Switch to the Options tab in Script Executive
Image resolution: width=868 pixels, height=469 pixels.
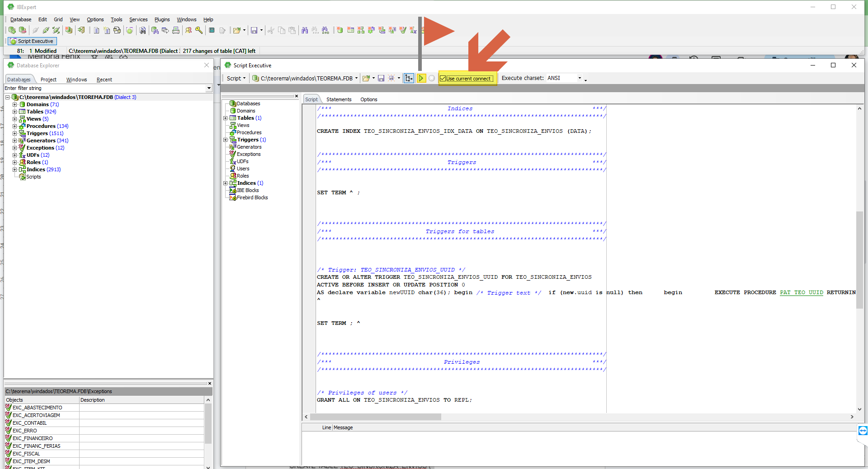(368, 99)
